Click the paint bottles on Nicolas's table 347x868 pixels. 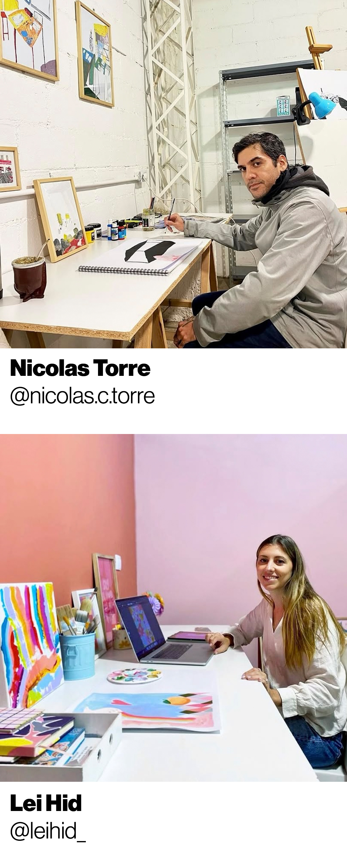[116, 229]
